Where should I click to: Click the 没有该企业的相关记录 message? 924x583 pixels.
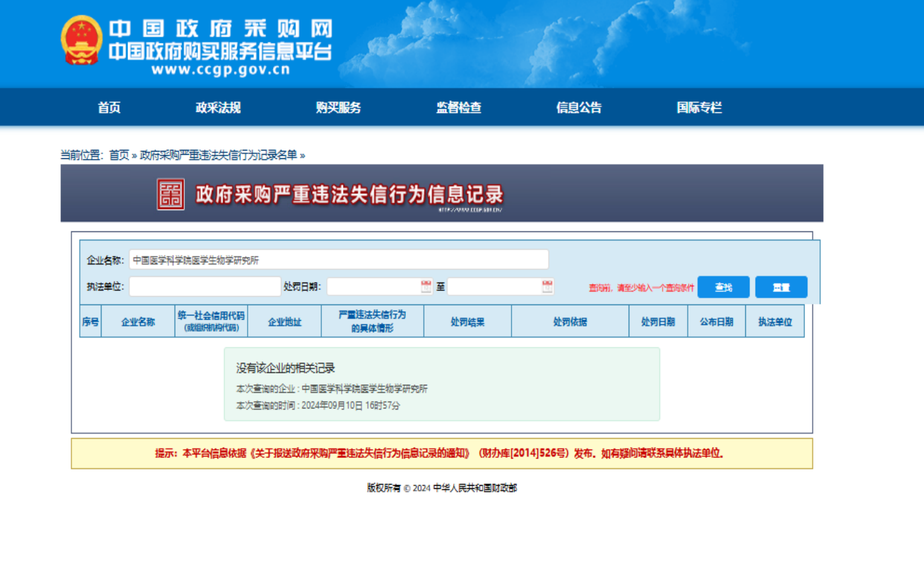(285, 368)
